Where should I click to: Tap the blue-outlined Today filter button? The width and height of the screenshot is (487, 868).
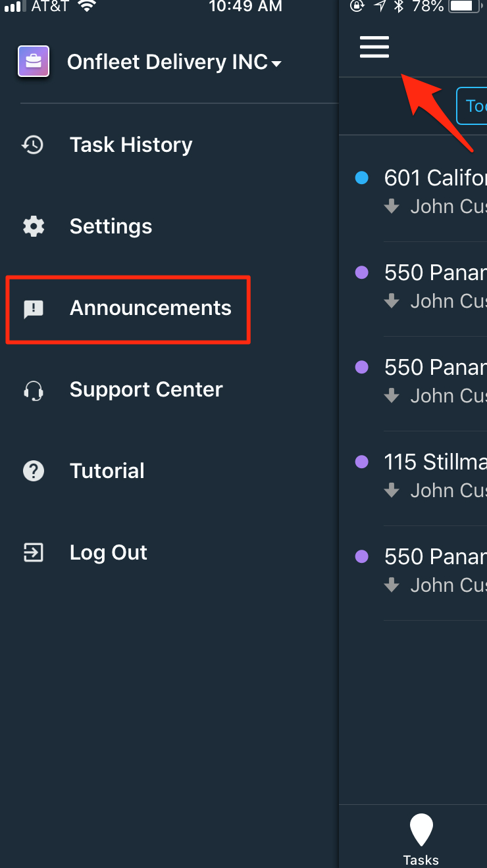pos(472,105)
